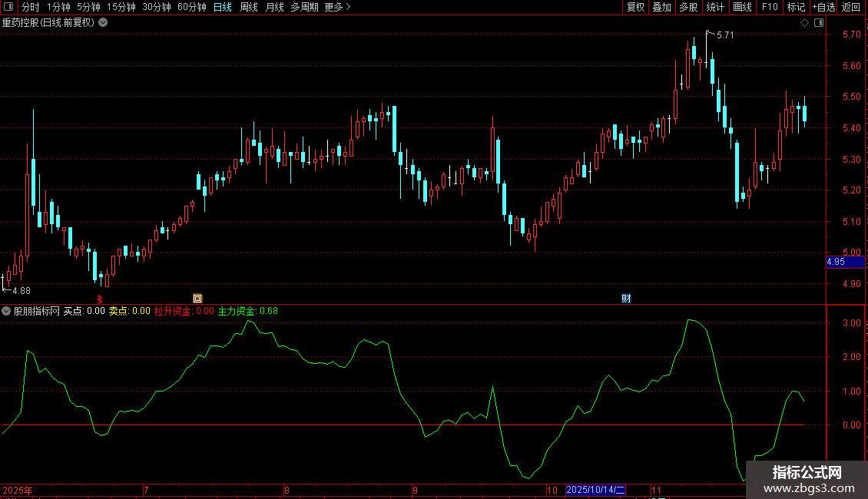Image resolution: width=868 pixels, height=499 pixels.
Task: Click the diamond icon above price axis
Action: (x=805, y=23)
